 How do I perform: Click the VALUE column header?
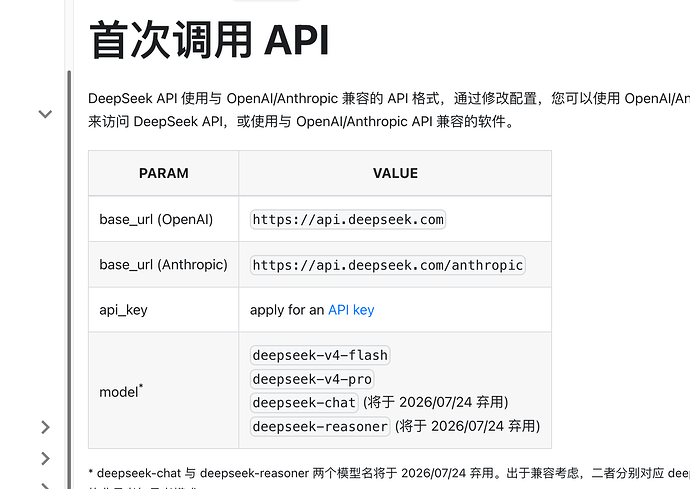pyautogui.click(x=395, y=173)
